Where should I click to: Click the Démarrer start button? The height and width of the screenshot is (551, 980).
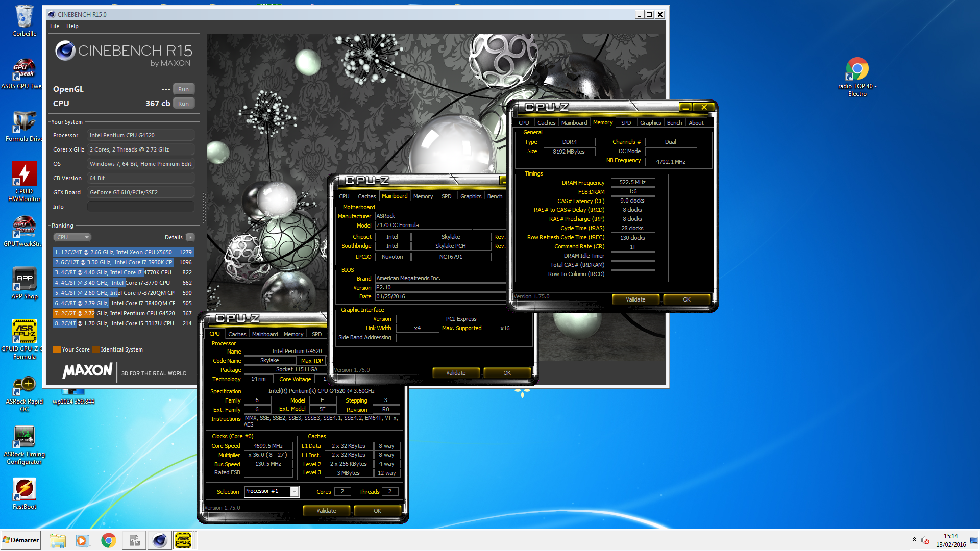pyautogui.click(x=20, y=540)
